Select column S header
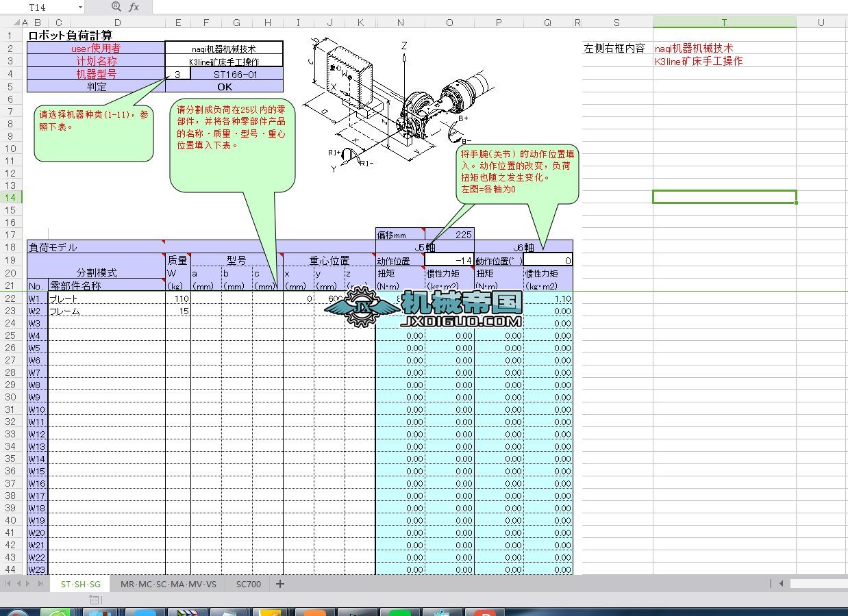Screen dimensions: 848x616 617,23
